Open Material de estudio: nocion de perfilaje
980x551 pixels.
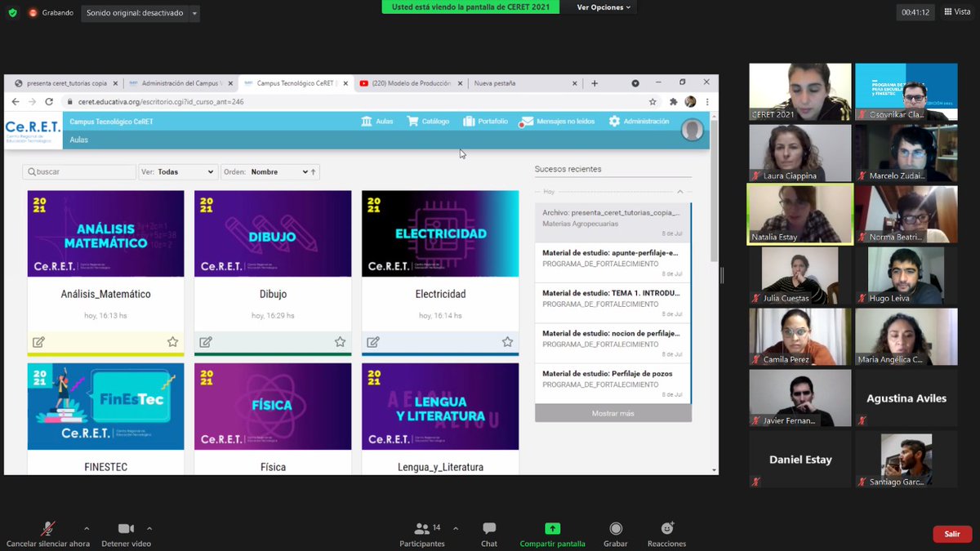pos(612,342)
